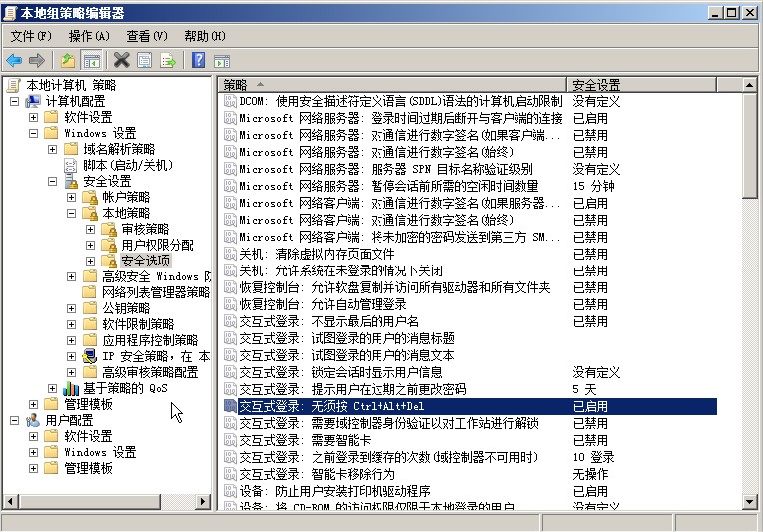Expand 管理模板 under 用户配置
The height and width of the screenshot is (532, 763).
tap(34, 468)
